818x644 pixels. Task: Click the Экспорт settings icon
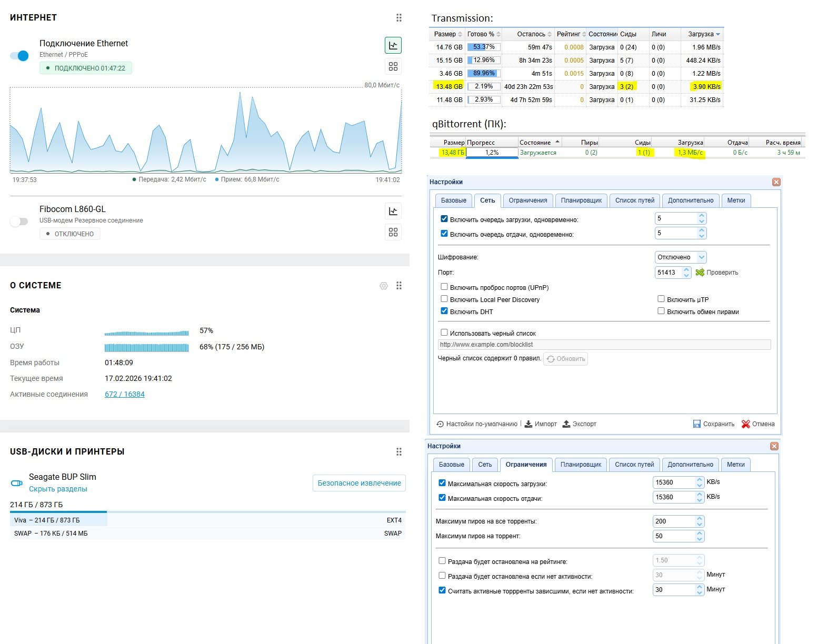pyautogui.click(x=566, y=424)
